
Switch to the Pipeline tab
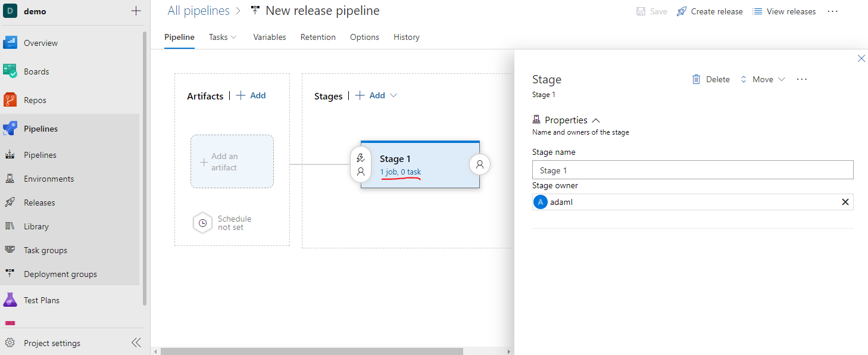click(179, 37)
